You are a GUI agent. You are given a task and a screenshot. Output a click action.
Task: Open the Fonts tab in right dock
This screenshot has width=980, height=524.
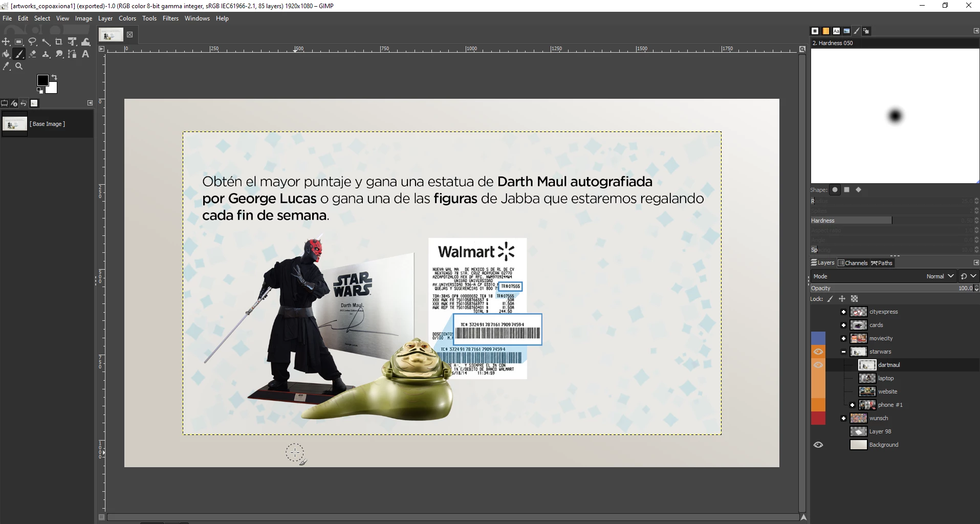(836, 31)
